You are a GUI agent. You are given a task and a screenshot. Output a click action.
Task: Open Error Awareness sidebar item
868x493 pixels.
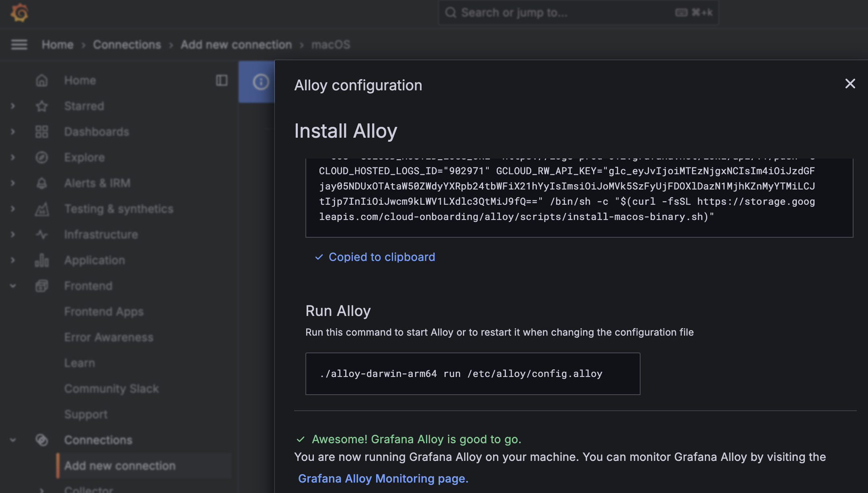click(109, 337)
